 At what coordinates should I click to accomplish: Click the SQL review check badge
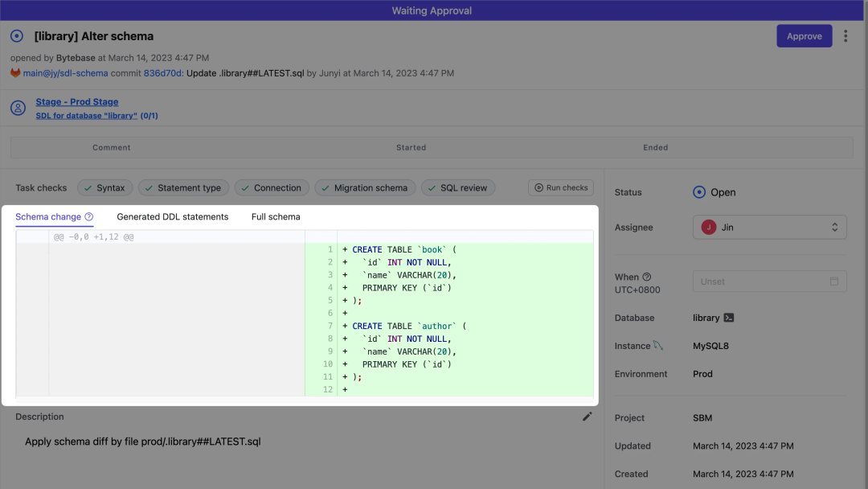(458, 187)
